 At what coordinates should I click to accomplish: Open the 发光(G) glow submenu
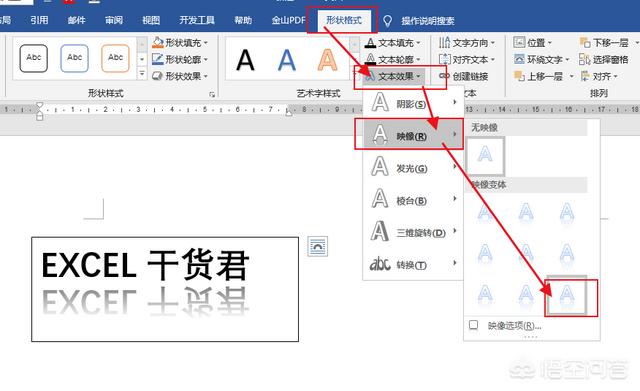point(413,167)
